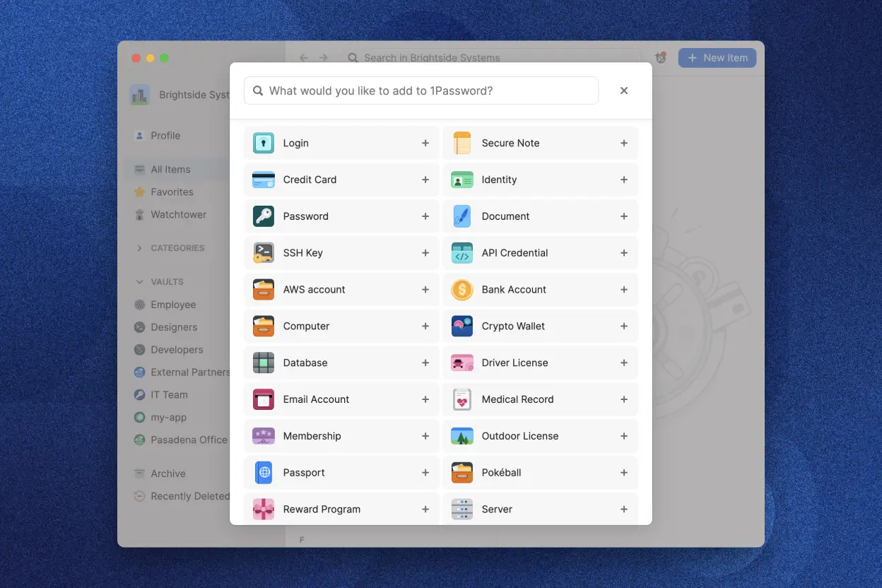Click the Favorites star icon in sidebar

(140, 192)
